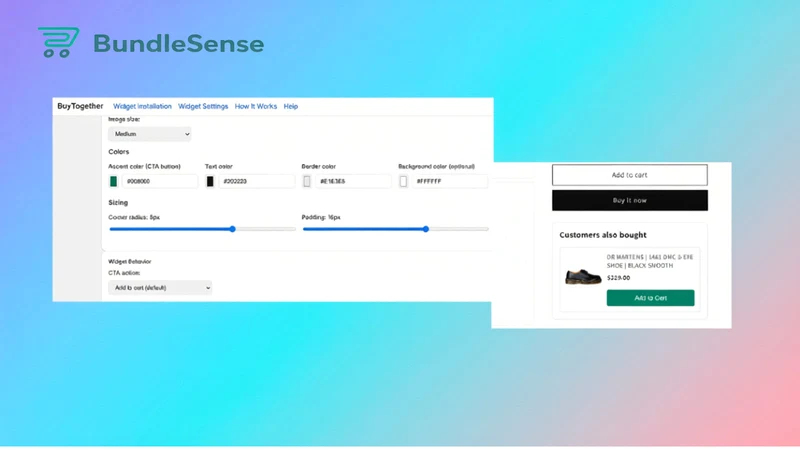The width and height of the screenshot is (800, 450).
Task: Click the $229.00 price text
Action: (x=618, y=278)
